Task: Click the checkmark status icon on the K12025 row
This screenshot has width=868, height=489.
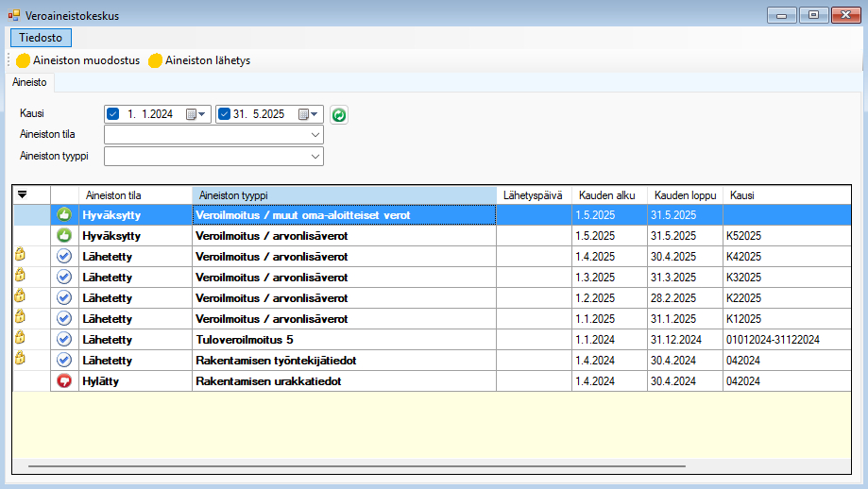Action: click(64, 319)
